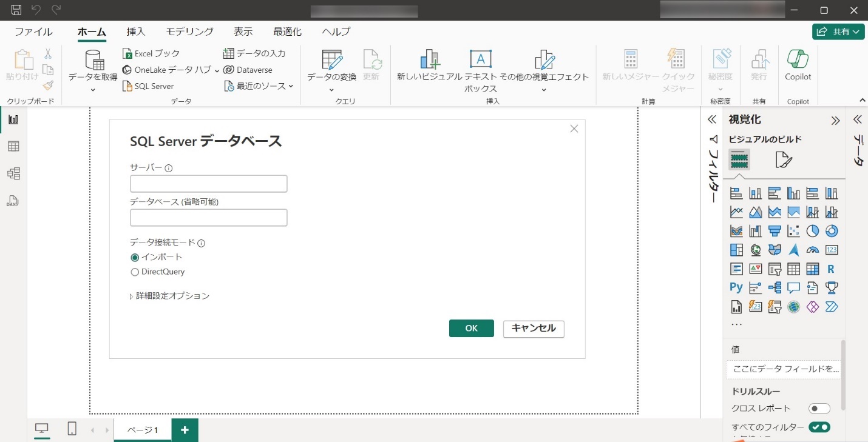This screenshot has height=442, width=868.
Task: Add a donut chart visual
Action: [832, 231]
